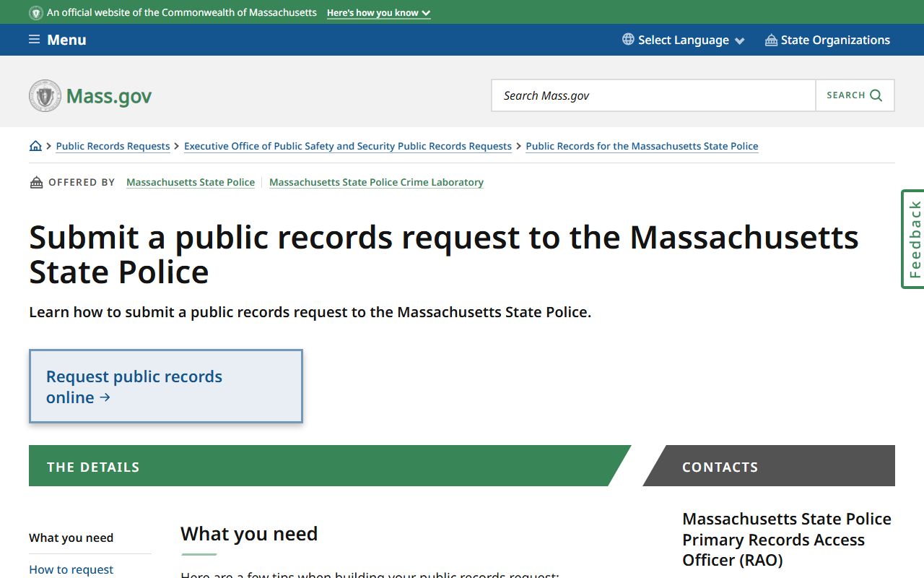Click the globe icon beside Select Language

tap(628, 39)
